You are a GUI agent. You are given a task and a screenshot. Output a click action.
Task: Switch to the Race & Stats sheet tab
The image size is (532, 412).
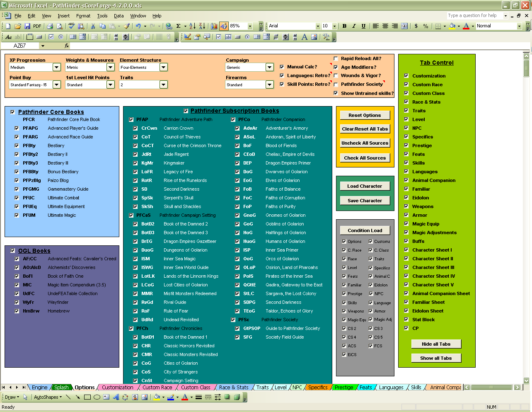pyautogui.click(x=234, y=388)
